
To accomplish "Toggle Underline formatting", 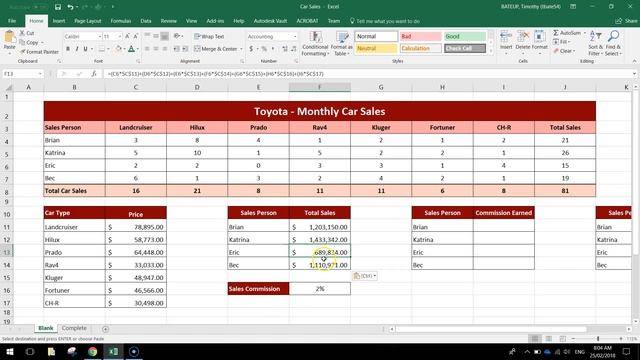I will click(x=85, y=49).
